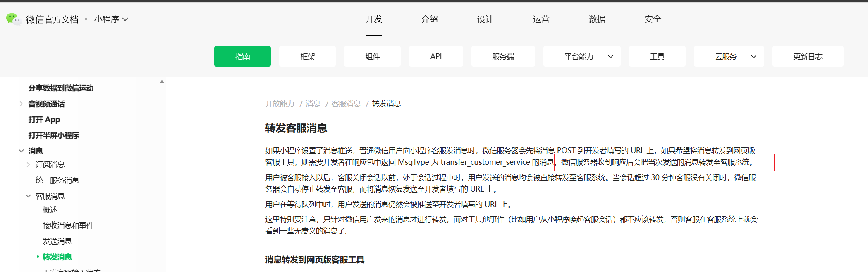Open 音视频通话 sidebar item
The height and width of the screenshot is (272, 868).
coord(46,104)
